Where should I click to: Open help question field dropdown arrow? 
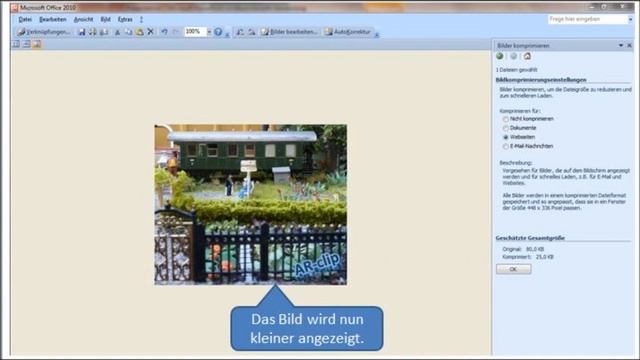coord(630,19)
